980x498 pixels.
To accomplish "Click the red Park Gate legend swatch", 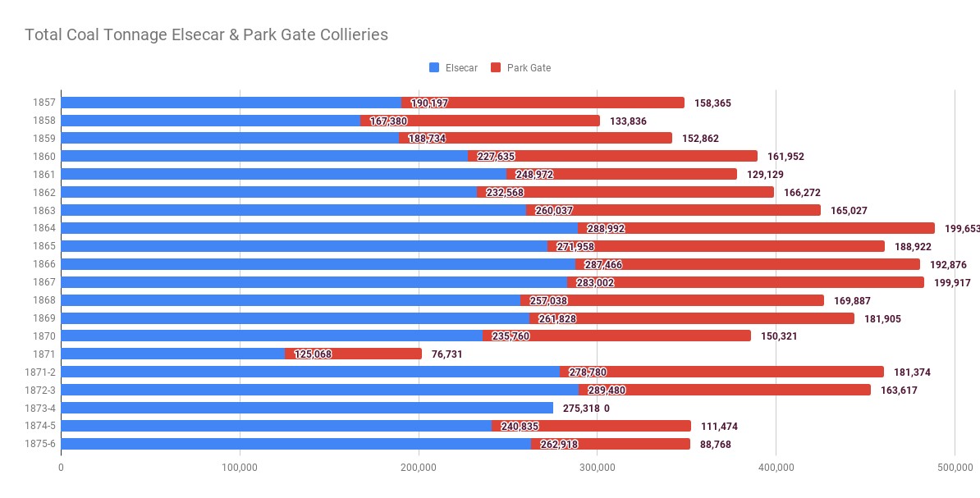I will (x=495, y=67).
